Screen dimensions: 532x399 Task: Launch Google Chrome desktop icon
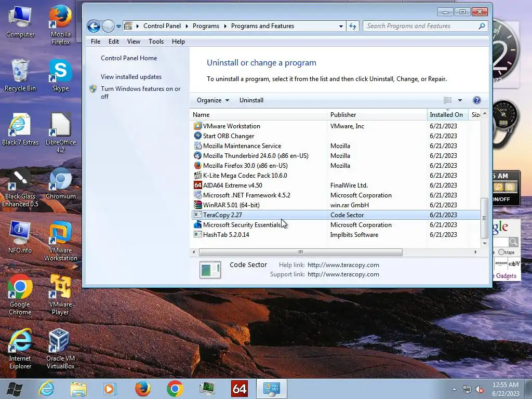[x=20, y=295]
